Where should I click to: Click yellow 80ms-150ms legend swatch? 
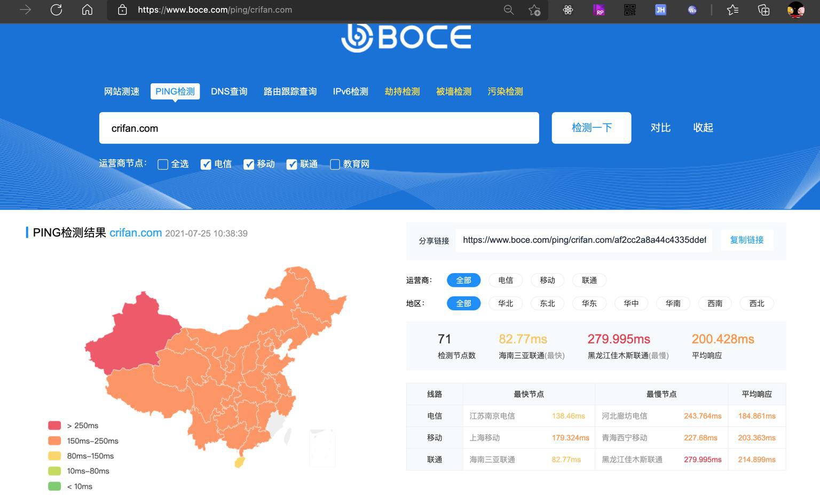[54, 456]
